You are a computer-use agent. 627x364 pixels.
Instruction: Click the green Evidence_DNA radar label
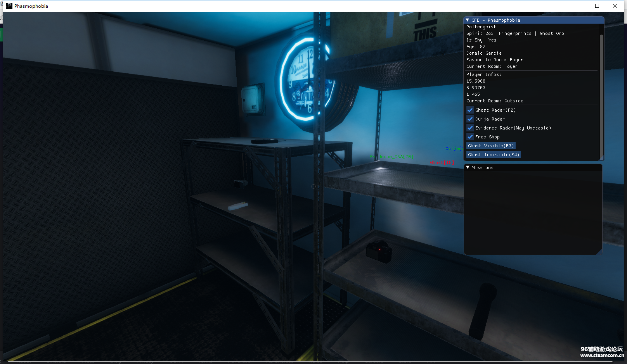(390, 157)
